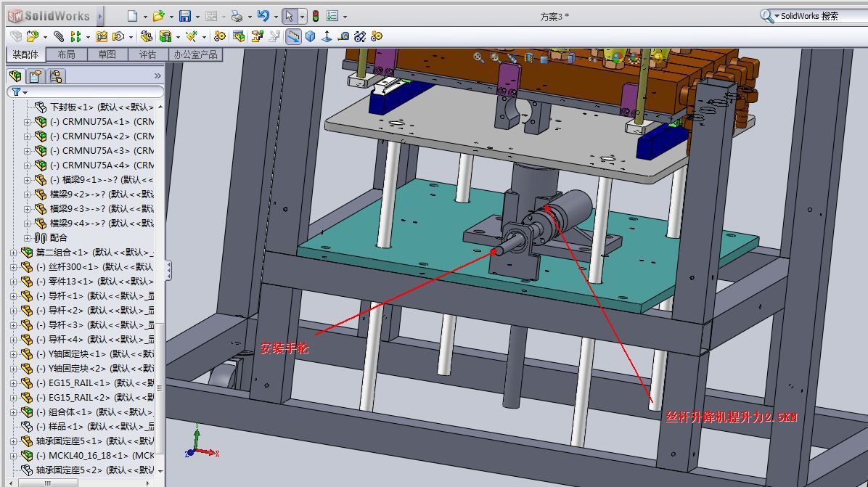The width and height of the screenshot is (868, 487).
Task: Click the Save icon in toolbar
Action: (x=185, y=16)
